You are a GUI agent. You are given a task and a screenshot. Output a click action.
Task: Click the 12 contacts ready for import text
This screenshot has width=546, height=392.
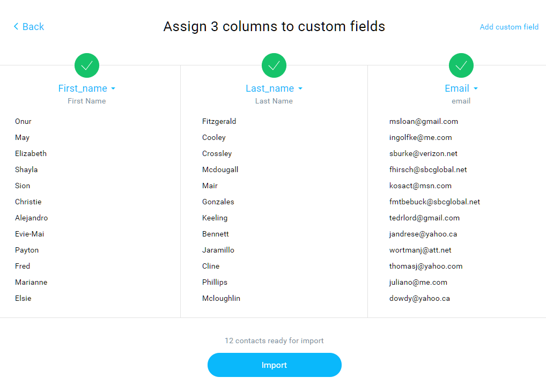(274, 341)
